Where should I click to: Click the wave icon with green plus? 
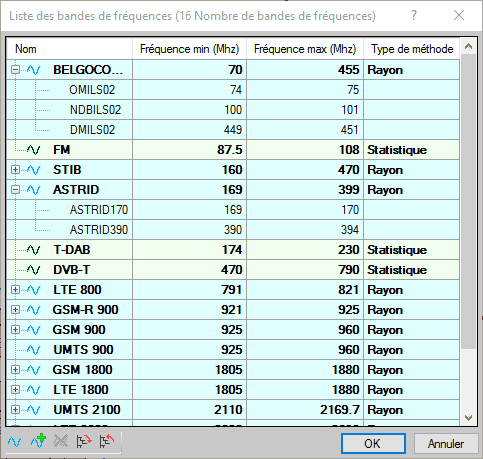point(38,441)
